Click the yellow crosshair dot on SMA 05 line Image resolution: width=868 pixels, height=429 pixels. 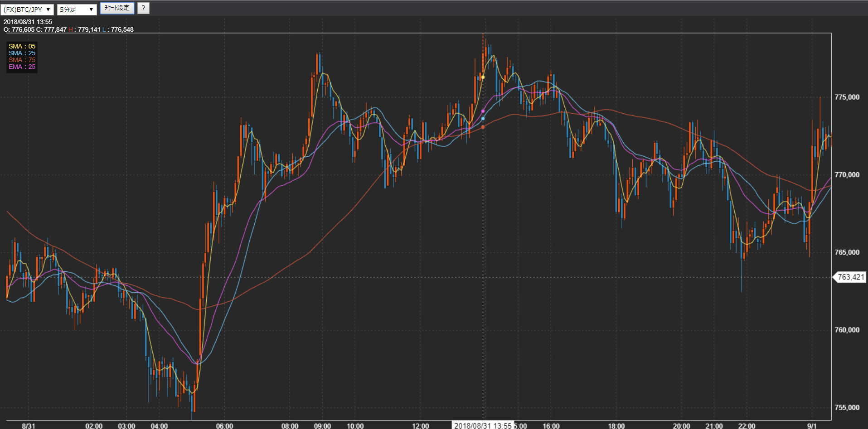[483, 77]
